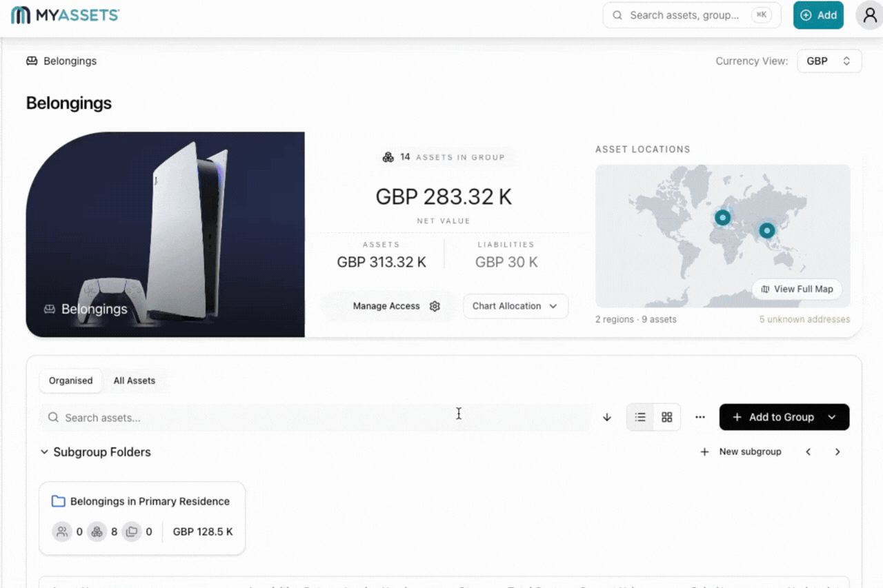This screenshot has height=588, width=883.
Task: Click the GBP 30 K liabilities value
Action: coord(506,262)
